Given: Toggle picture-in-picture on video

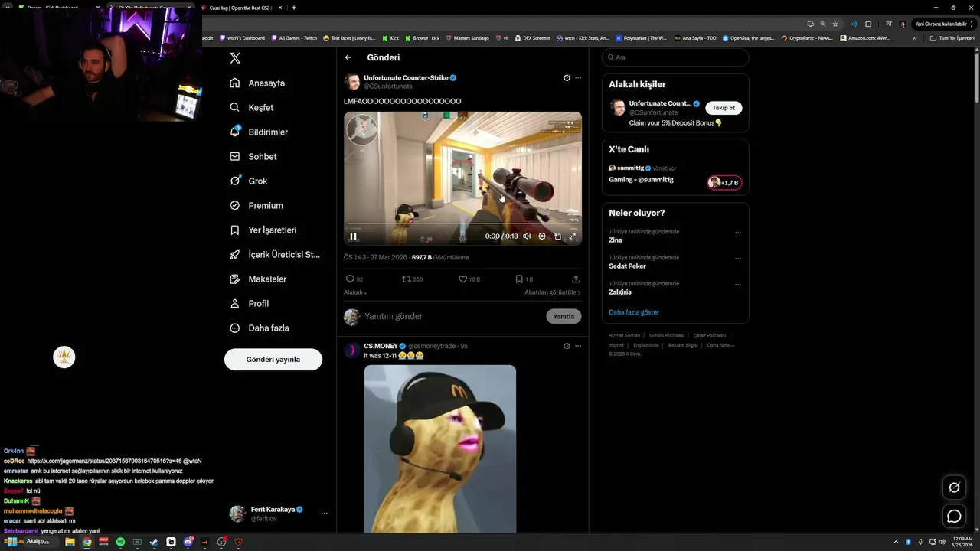Looking at the screenshot, I should [557, 236].
